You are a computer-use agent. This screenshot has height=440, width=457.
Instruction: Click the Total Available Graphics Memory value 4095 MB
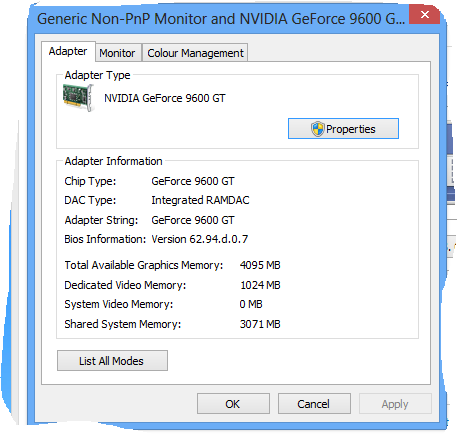tap(260, 265)
